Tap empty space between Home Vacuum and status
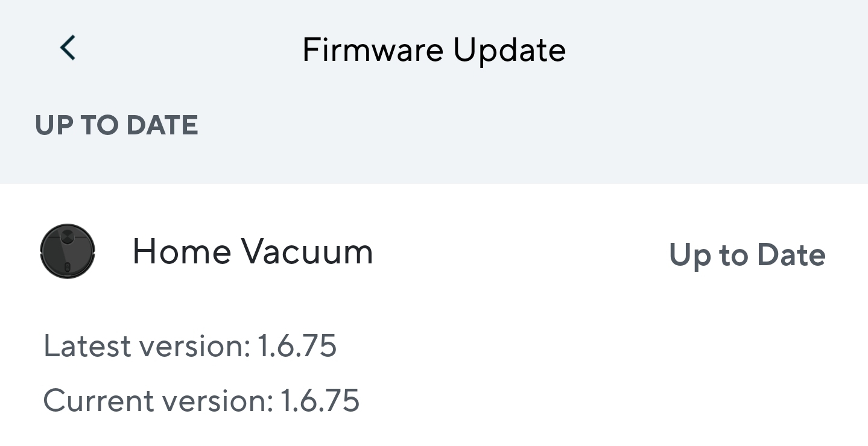This screenshot has height=446, width=868. [x=519, y=253]
